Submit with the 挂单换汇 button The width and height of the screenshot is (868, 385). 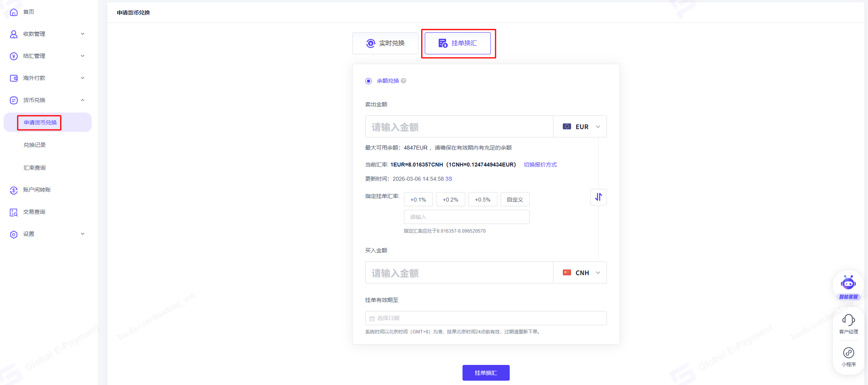[486, 373]
